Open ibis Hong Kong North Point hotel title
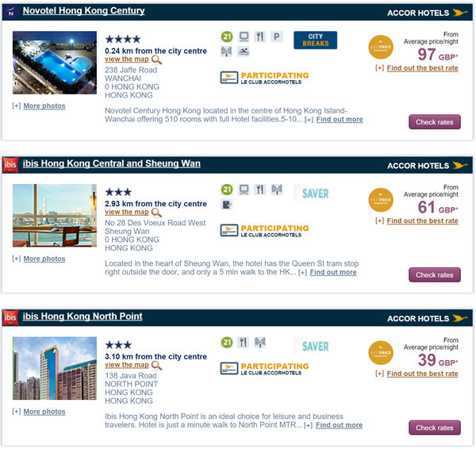Screen dimensions: 476x449 [x=83, y=317]
